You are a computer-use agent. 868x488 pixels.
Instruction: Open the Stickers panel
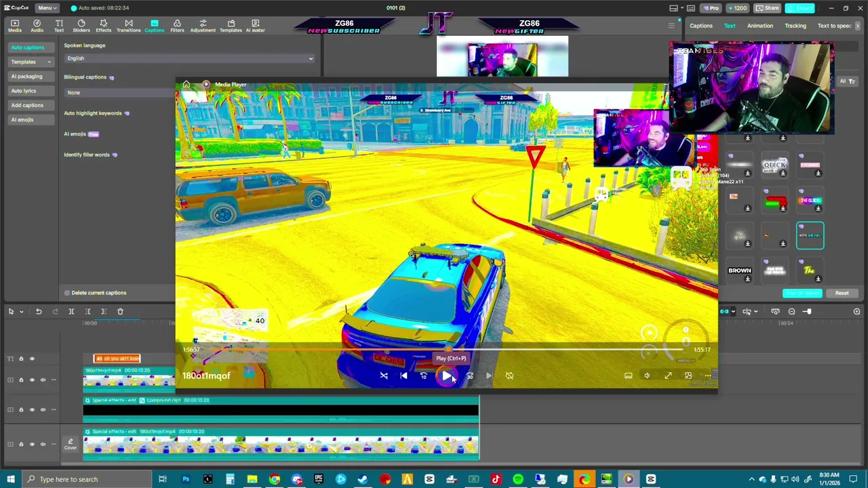pyautogui.click(x=81, y=26)
